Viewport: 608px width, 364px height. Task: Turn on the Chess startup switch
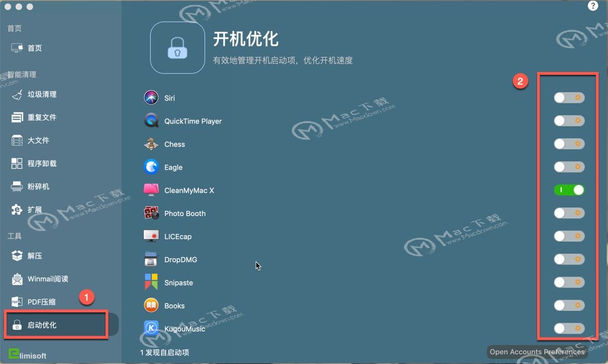(x=569, y=144)
